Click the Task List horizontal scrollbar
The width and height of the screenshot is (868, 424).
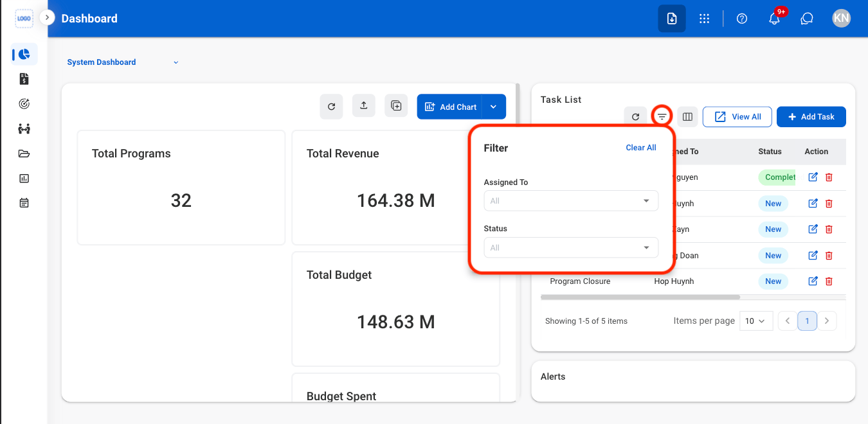coord(640,297)
